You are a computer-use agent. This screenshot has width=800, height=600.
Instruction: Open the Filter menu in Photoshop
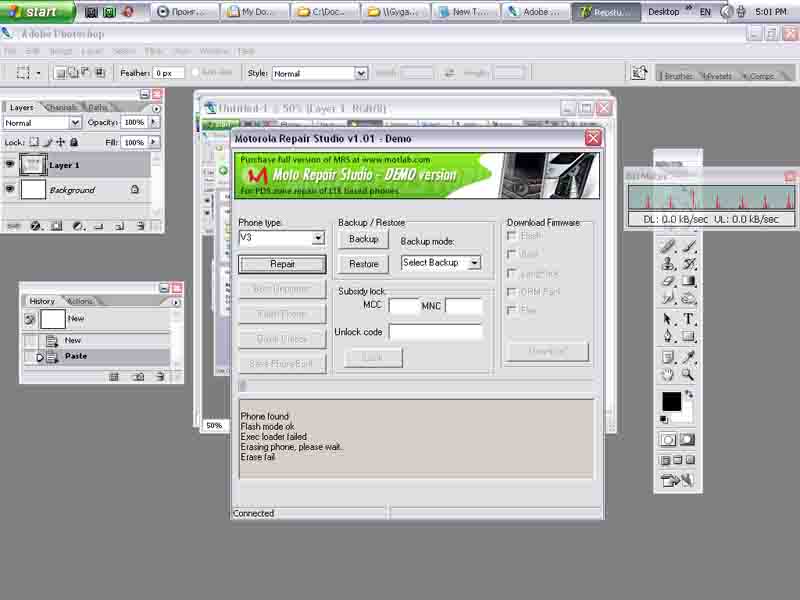[x=153, y=51]
